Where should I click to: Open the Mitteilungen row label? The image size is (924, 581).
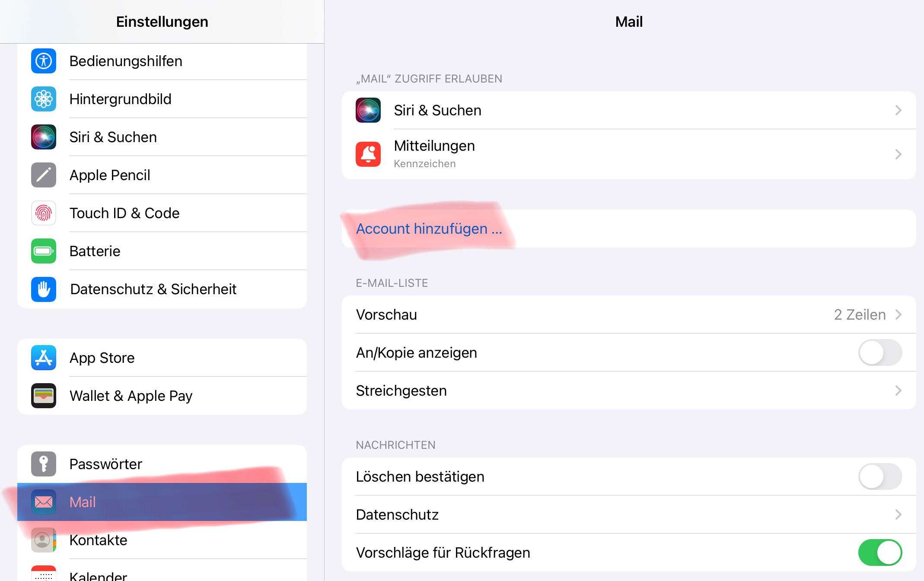434,146
